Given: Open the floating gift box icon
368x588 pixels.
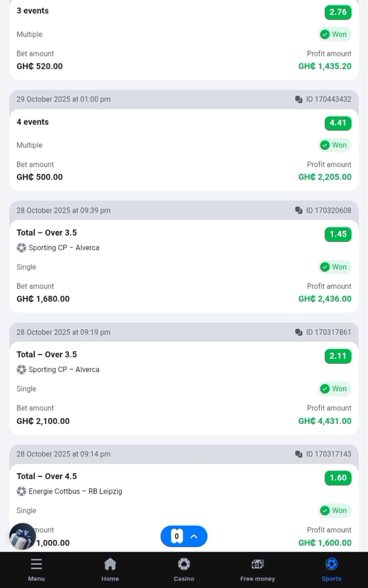Looking at the screenshot, I should [x=23, y=536].
